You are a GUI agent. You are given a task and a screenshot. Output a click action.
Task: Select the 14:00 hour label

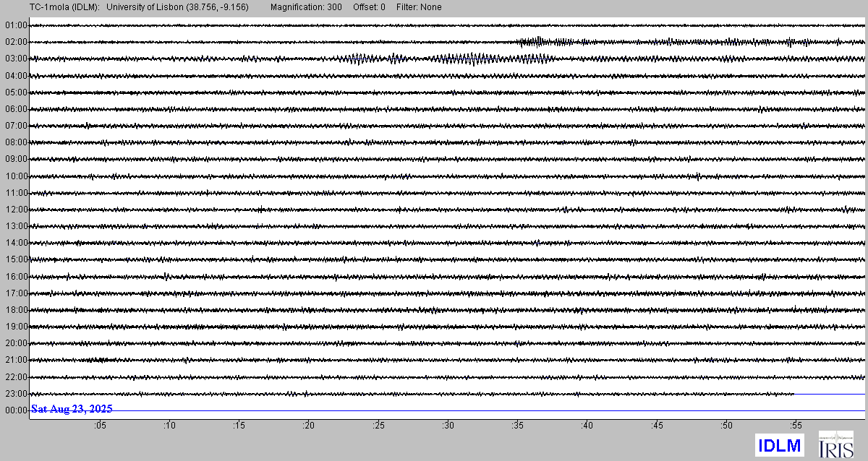[15, 243]
